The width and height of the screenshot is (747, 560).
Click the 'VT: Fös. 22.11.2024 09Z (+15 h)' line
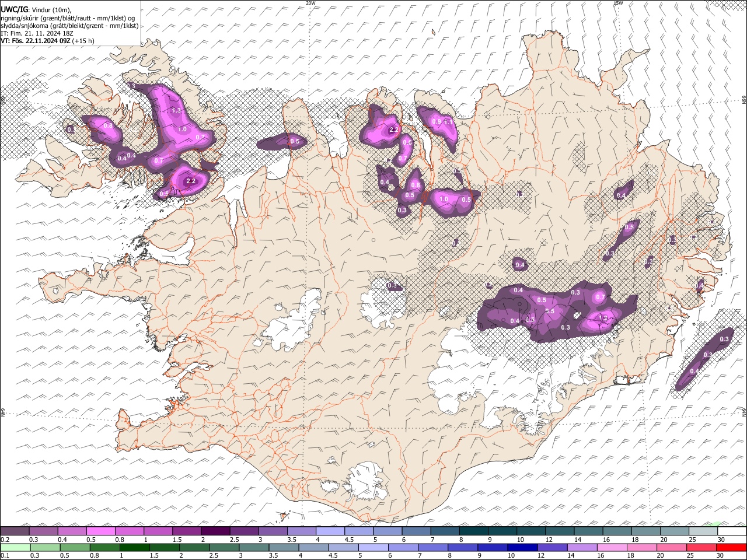(x=47, y=41)
